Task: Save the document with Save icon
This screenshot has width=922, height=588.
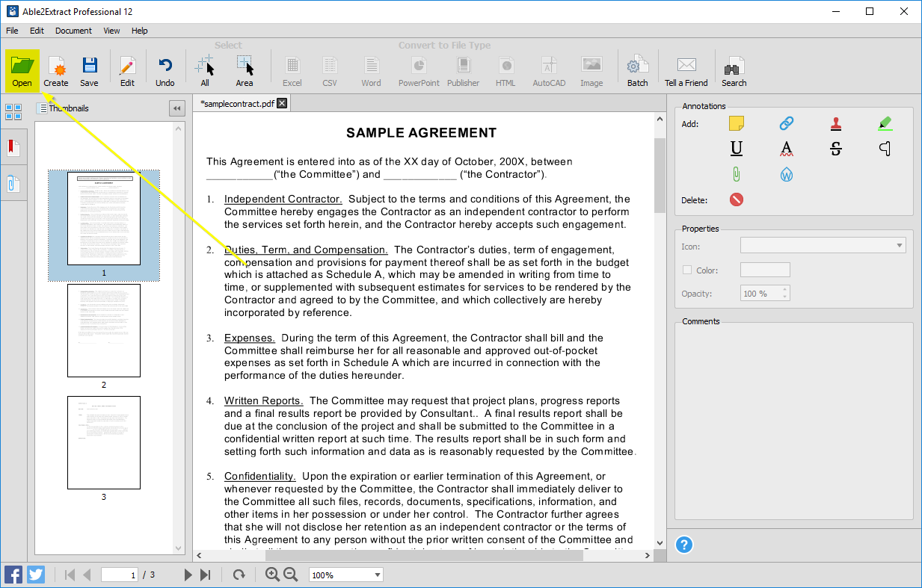Action: pos(90,71)
